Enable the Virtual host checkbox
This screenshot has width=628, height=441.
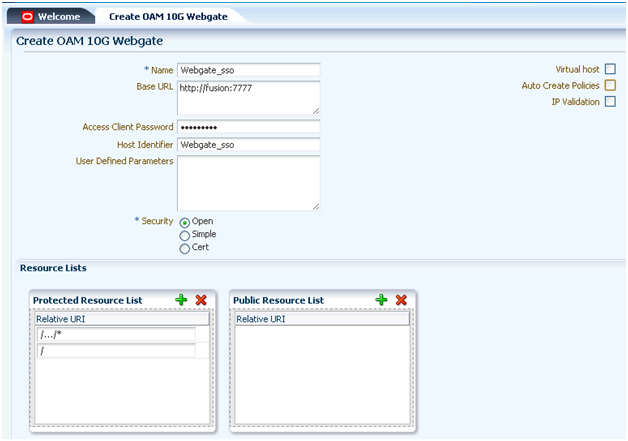point(610,69)
